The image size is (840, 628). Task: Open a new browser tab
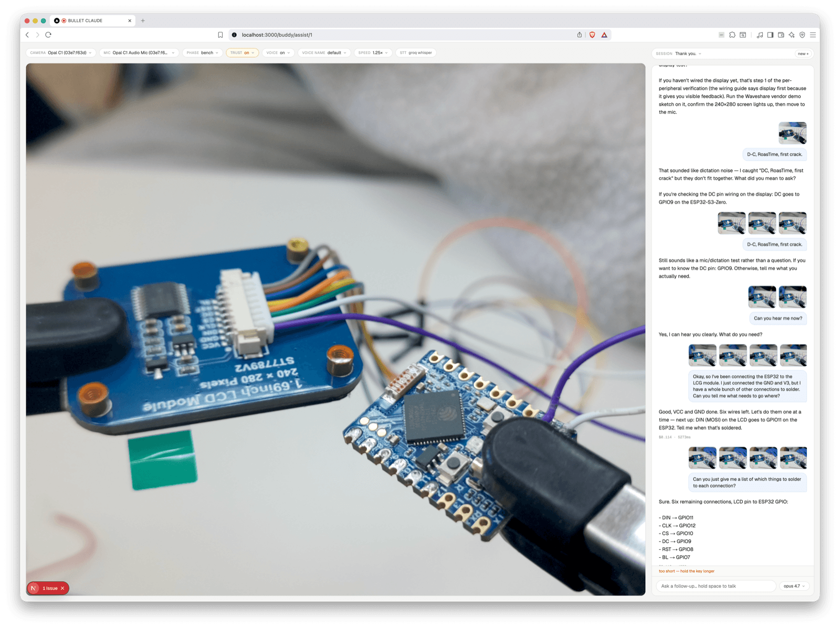click(x=143, y=20)
